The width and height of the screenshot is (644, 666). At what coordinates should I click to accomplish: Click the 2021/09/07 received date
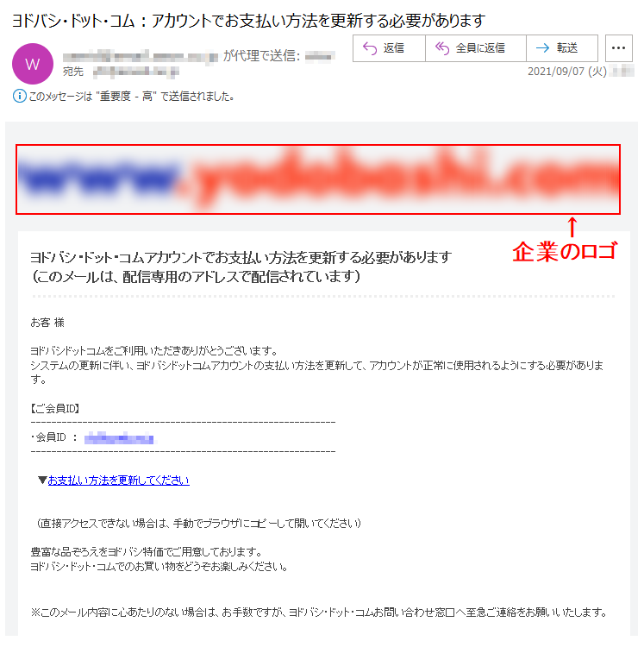pyautogui.click(x=567, y=72)
